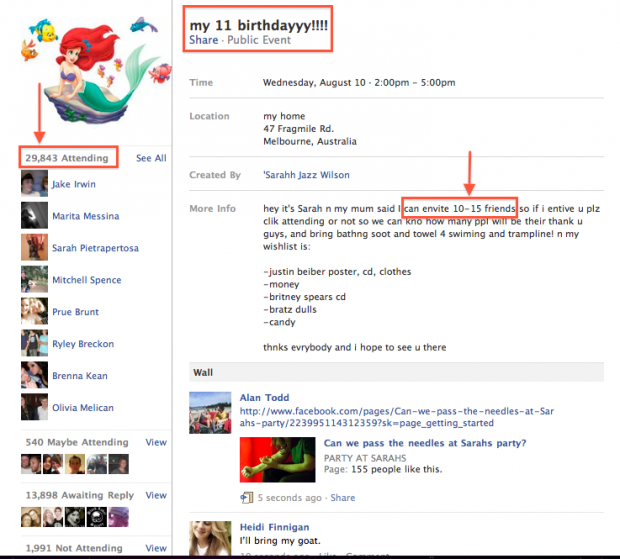Click purple thumbnail in Awaiting Reply

[x=119, y=517]
